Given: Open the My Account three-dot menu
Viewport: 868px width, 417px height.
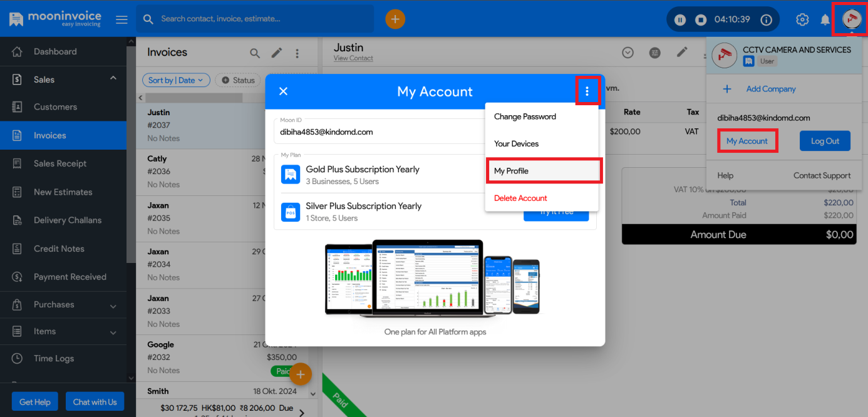Looking at the screenshot, I should 587,91.
